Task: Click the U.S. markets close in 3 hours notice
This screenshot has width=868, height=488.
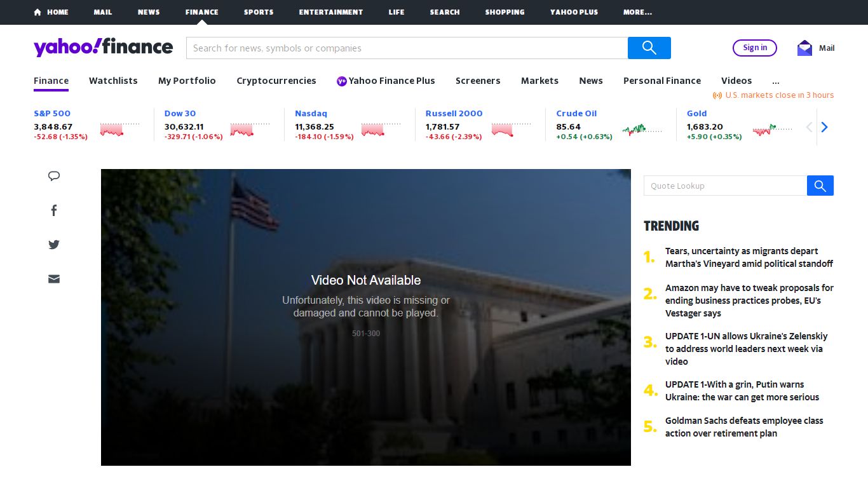Action: pyautogui.click(x=773, y=95)
